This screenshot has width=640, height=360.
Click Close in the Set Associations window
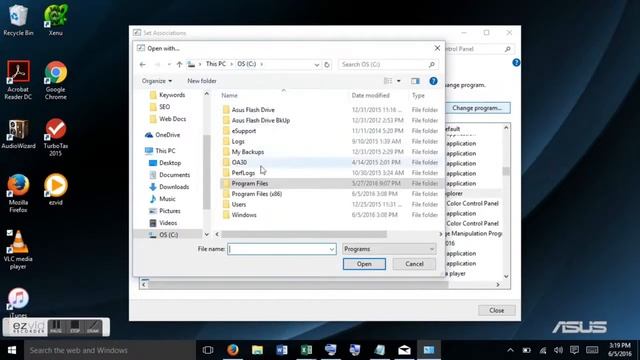coord(496,310)
